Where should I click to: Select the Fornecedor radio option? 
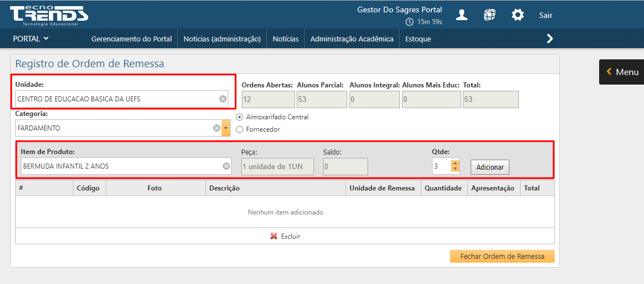[240, 129]
